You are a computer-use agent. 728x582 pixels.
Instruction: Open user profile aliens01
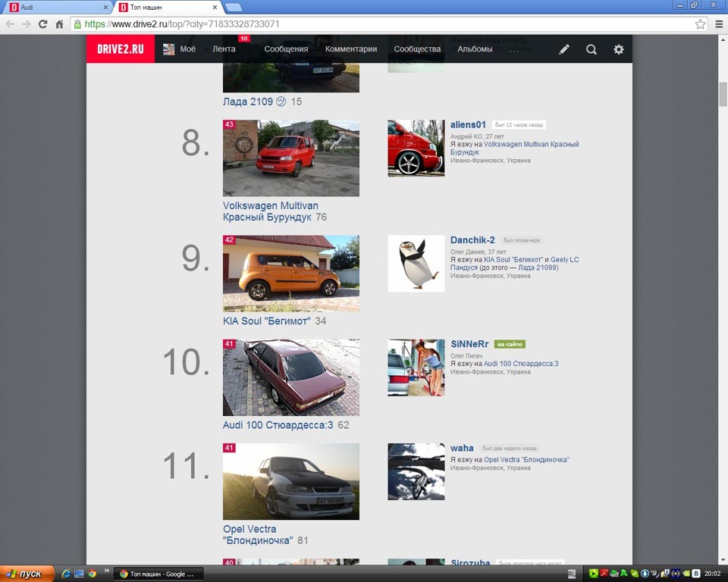468,125
